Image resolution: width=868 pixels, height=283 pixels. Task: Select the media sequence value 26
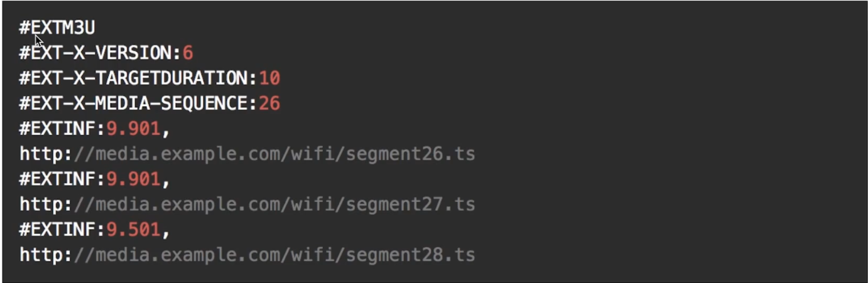(269, 104)
